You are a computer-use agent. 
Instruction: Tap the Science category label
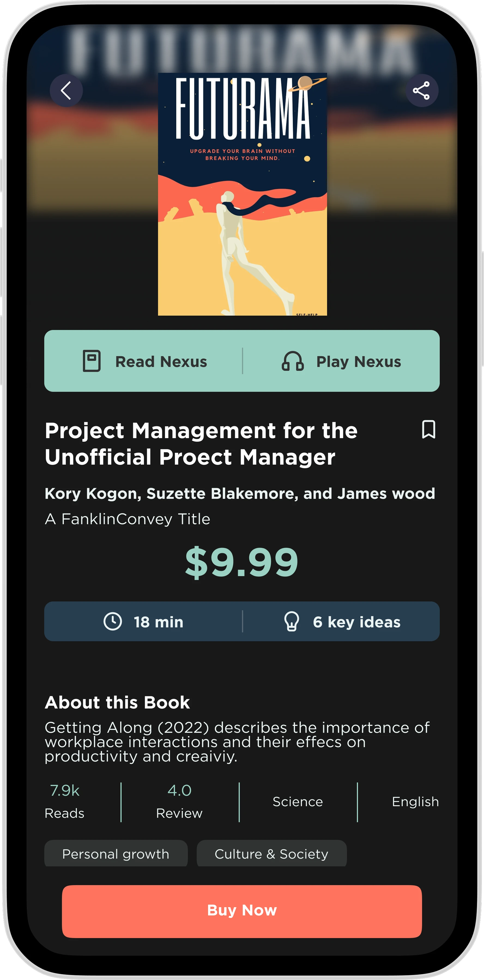(298, 802)
